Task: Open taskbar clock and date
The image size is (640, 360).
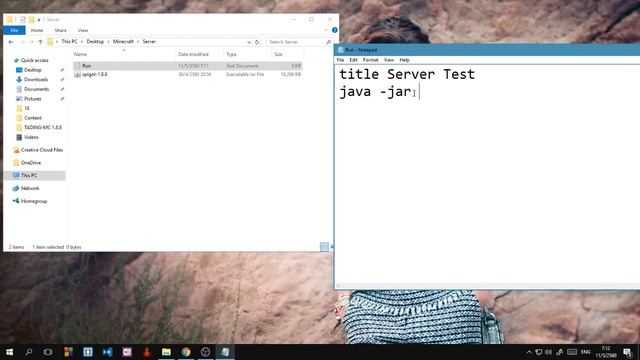Action: click(x=606, y=352)
